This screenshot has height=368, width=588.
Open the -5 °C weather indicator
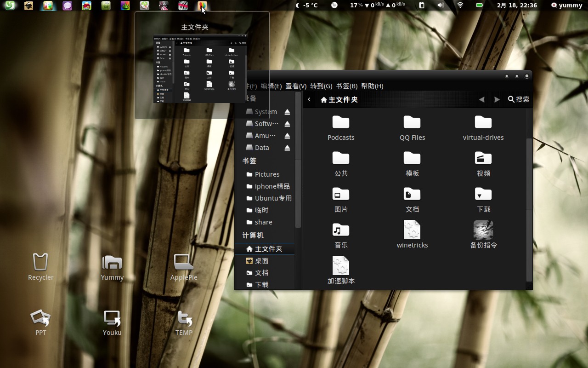[x=306, y=6]
